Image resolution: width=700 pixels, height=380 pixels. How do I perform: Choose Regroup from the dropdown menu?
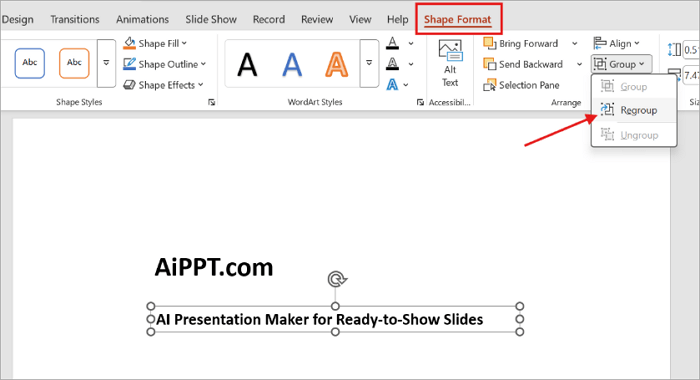point(633,110)
